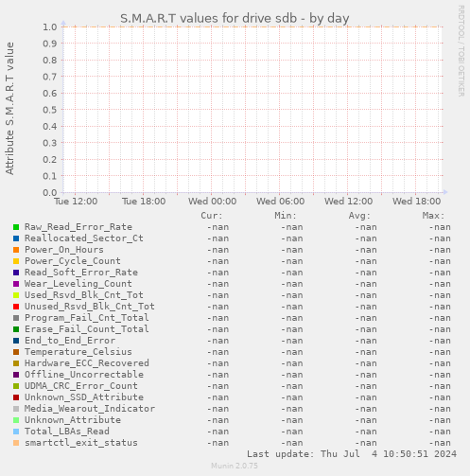This screenshot has height=476, width=470.
Task: Click the Max: column header
Action: 433,216
